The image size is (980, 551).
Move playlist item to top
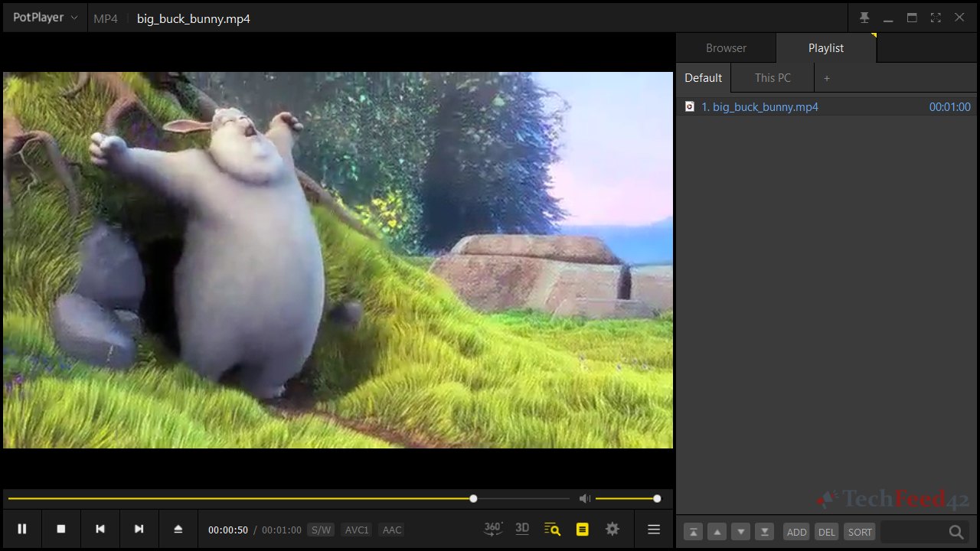(693, 532)
